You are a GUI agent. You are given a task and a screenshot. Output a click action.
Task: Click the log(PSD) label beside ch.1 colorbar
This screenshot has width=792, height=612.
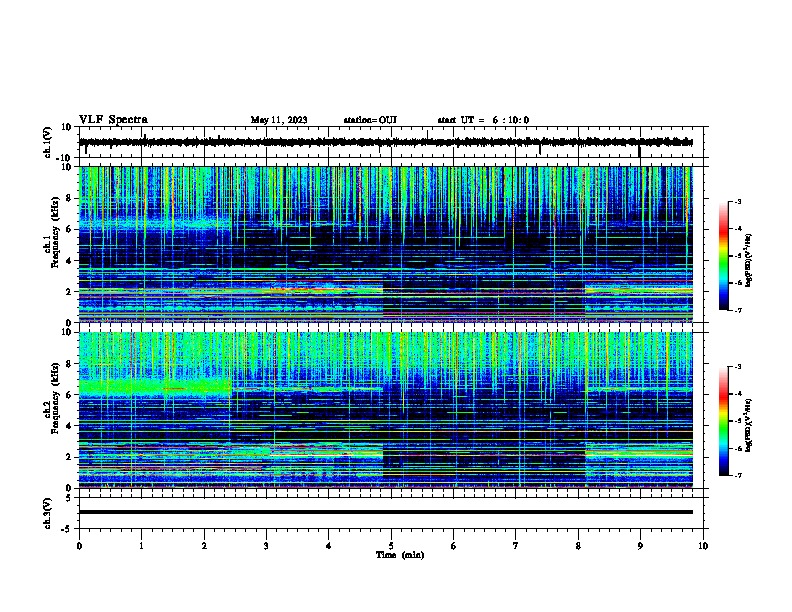pos(748,261)
